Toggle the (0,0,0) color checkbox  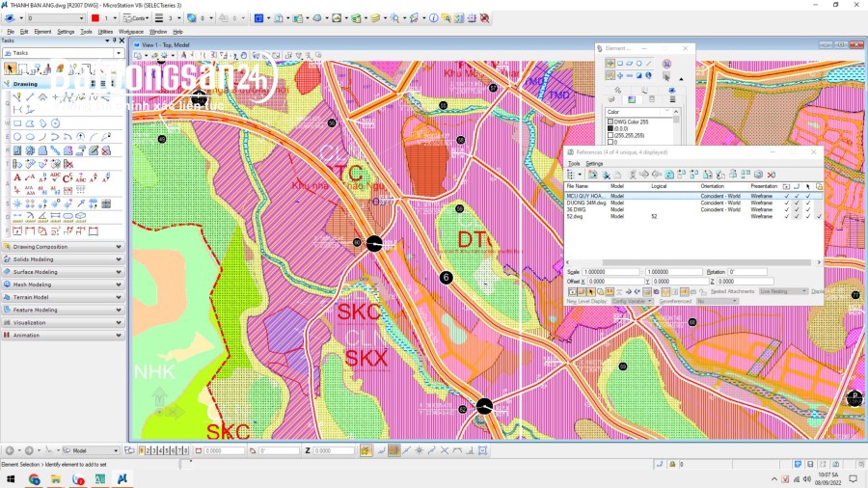[x=610, y=128]
